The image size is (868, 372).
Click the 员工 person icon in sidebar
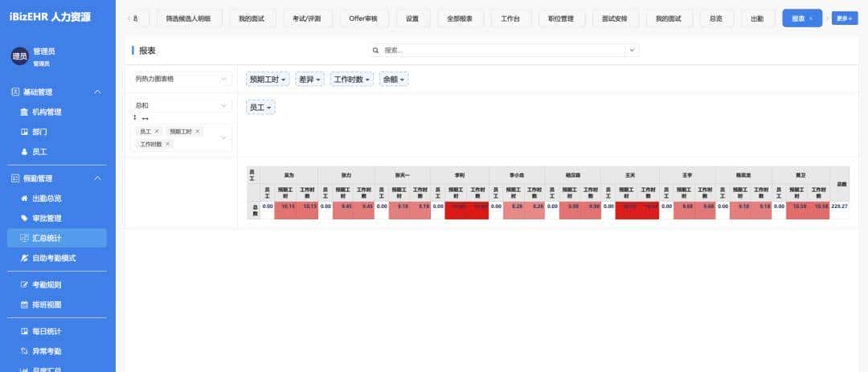click(x=24, y=152)
